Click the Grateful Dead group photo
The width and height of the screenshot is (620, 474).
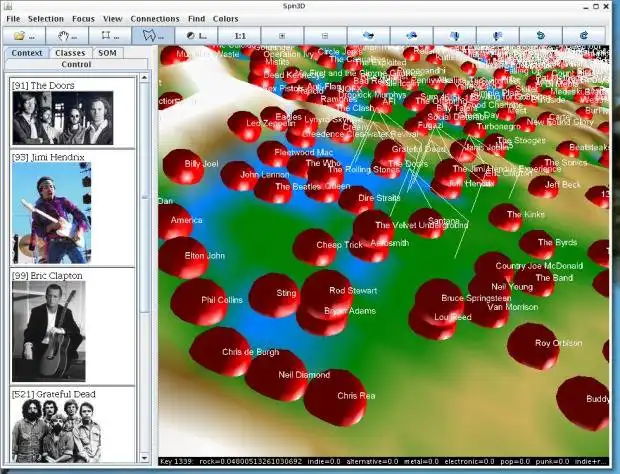(x=57, y=431)
